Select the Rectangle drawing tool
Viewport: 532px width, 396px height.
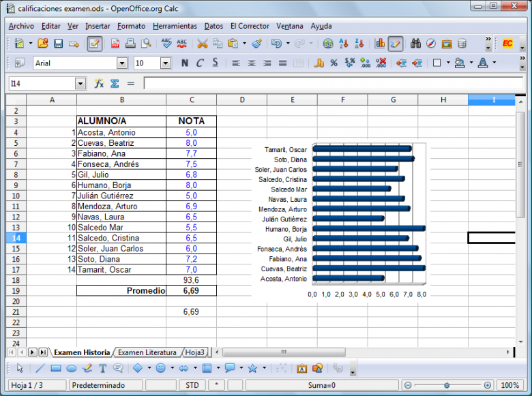pyautogui.click(x=56, y=368)
